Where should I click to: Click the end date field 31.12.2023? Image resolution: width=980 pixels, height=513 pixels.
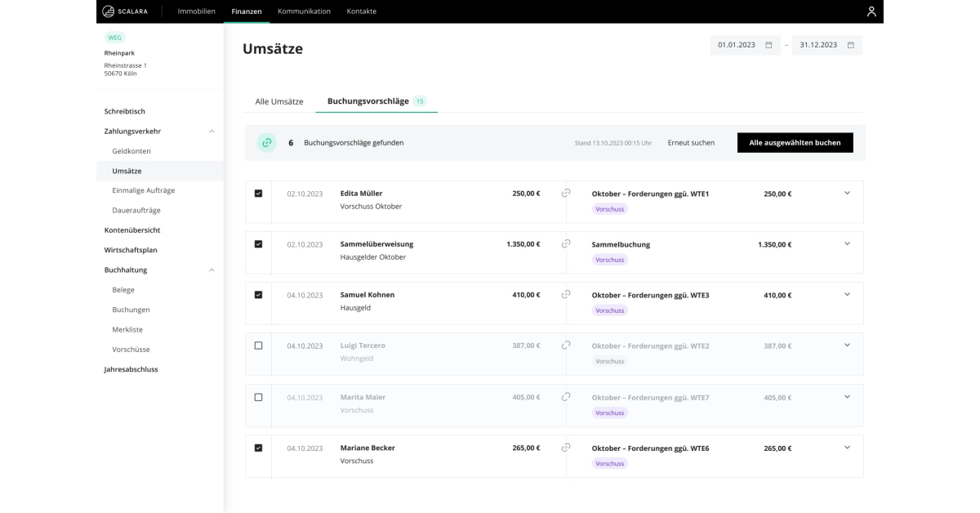pyautogui.click(x=827, y=45)
